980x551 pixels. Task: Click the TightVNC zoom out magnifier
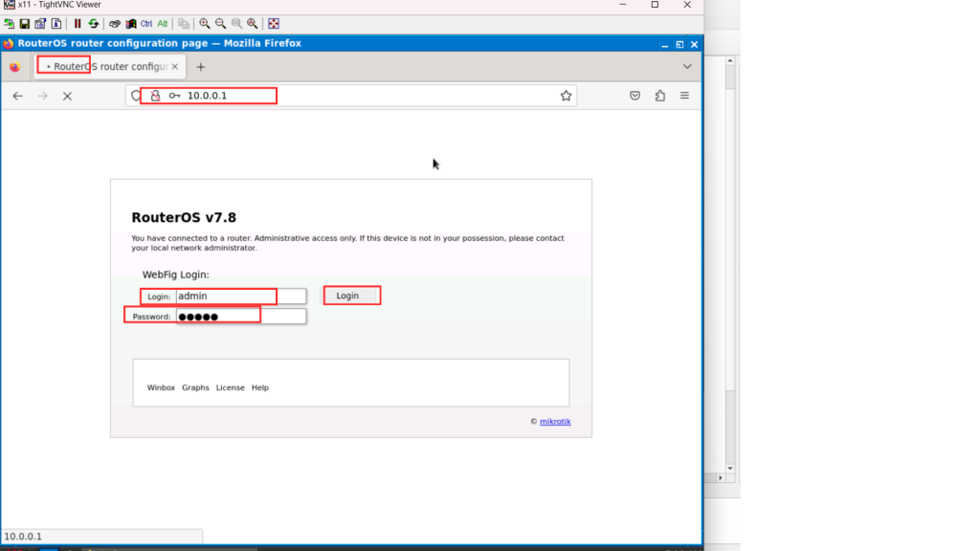(221, 23)
